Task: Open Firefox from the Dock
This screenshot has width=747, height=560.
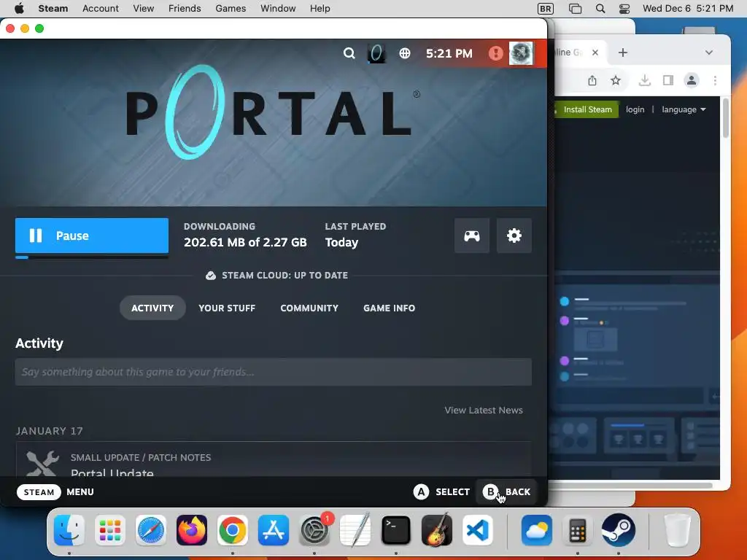Action: coord(192,529)
